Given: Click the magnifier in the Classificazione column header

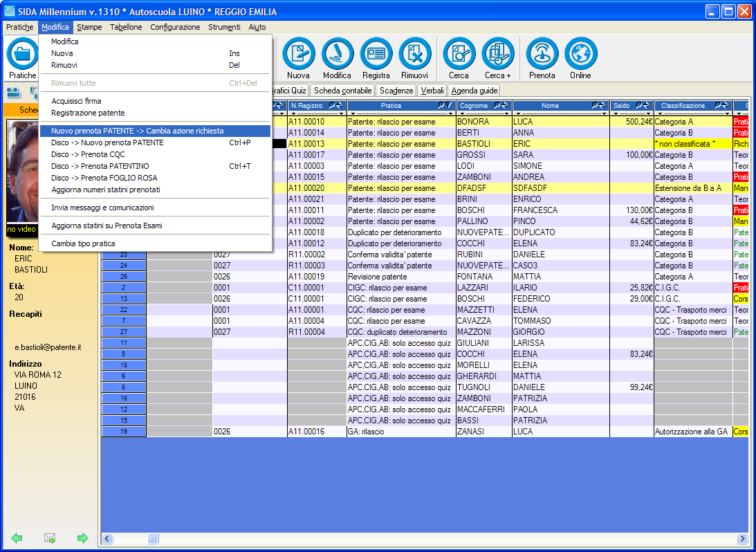Looking at the screenshot, I should coord(718,106).
